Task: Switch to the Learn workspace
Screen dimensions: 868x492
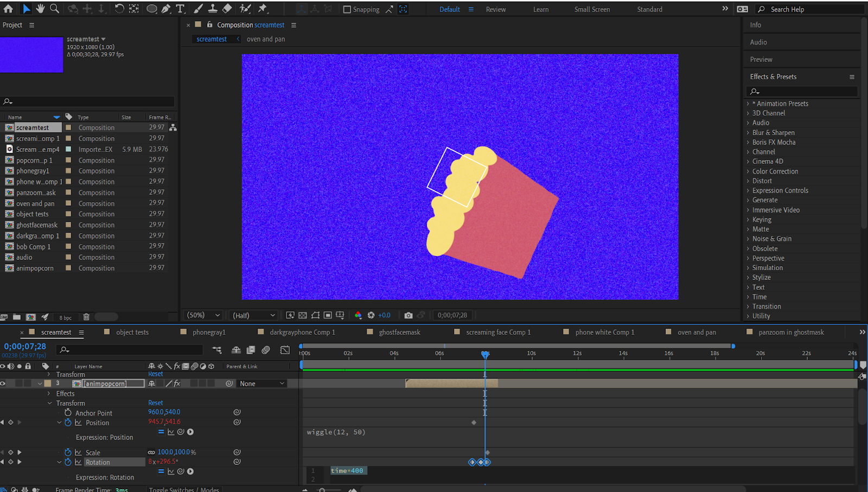Action: pos(541,9)
